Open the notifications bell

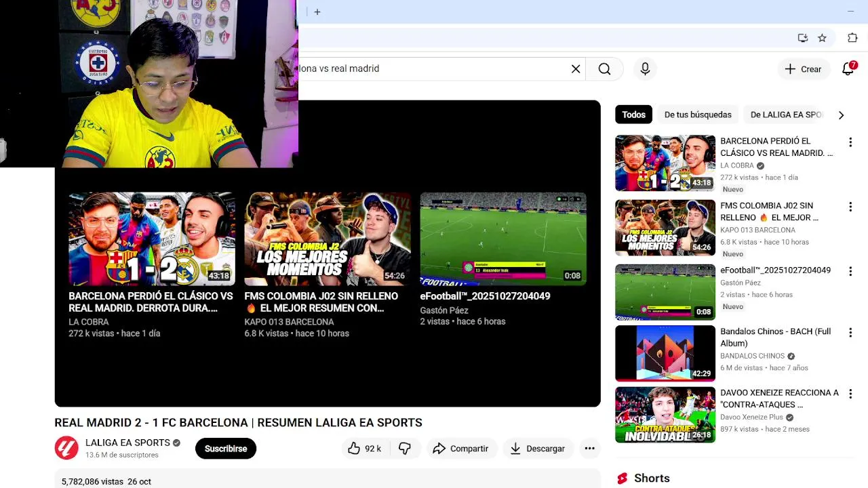848,68
